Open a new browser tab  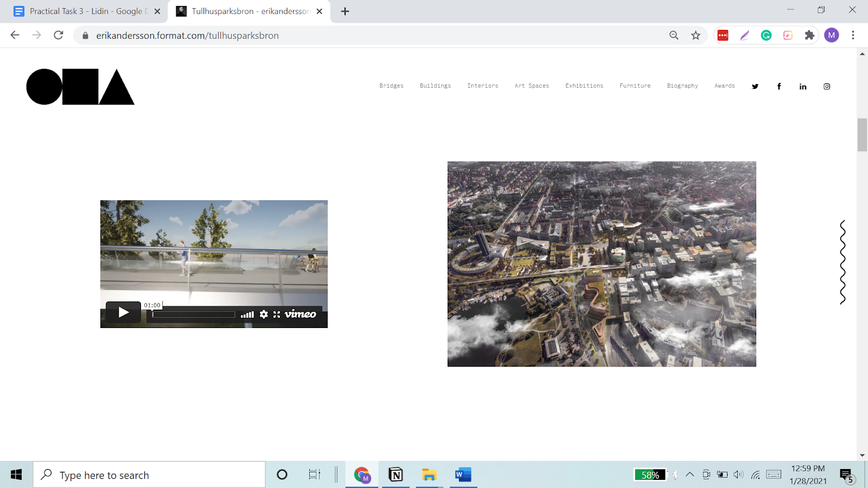click(345, 11)
